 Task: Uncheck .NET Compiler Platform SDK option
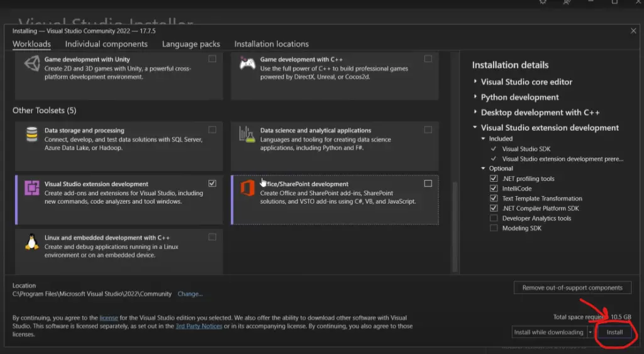point(494,208)
